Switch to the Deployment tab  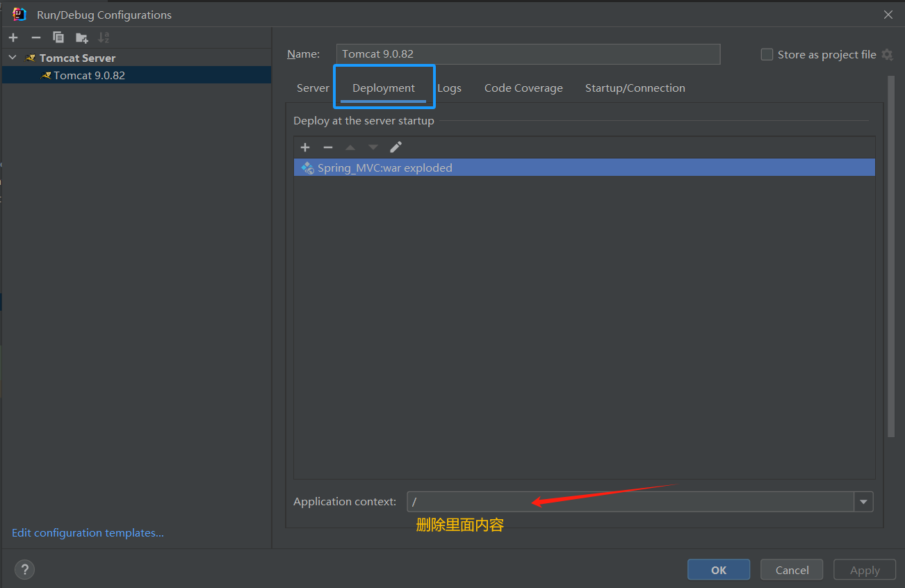tap(384, 88)
